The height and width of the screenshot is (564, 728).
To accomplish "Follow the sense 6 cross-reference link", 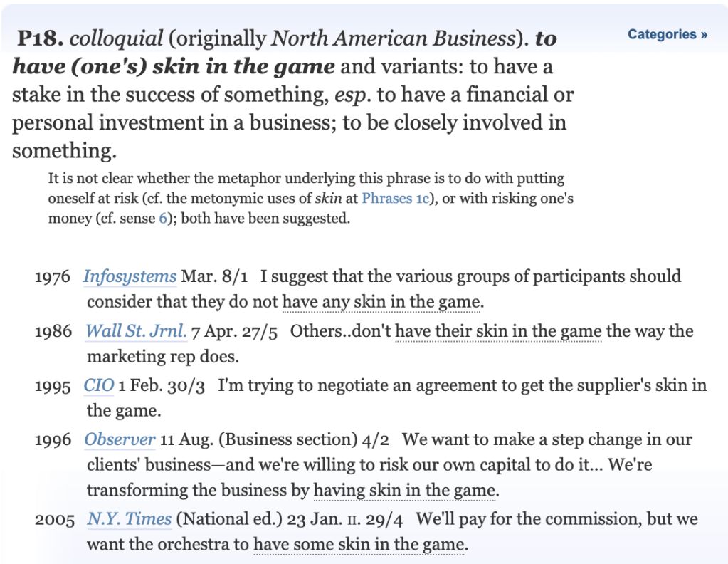I will [x=163, y=219].
